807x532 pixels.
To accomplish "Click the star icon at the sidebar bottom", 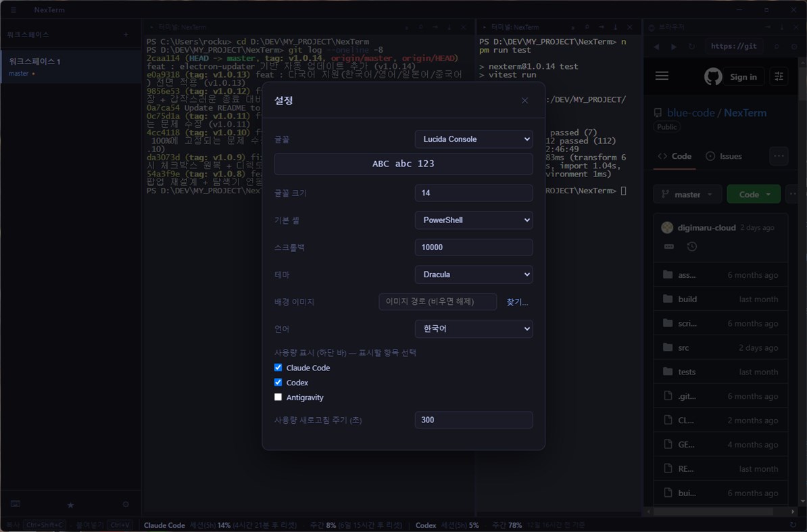I will coord(70,505).
